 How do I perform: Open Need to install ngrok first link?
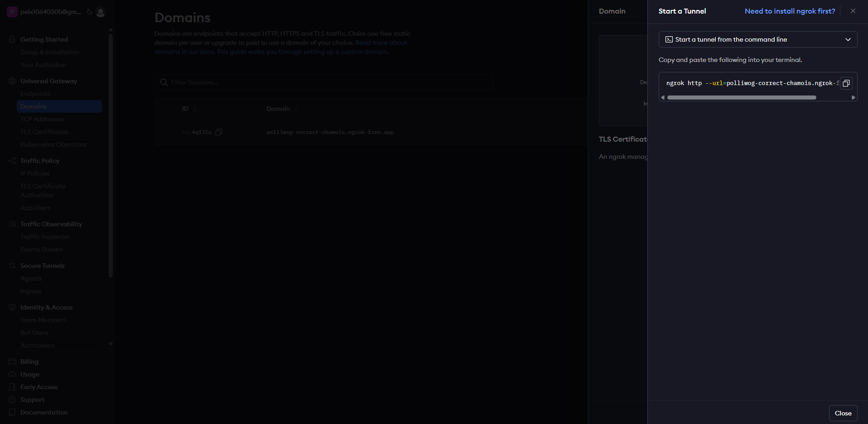click(x=790, y=11)
